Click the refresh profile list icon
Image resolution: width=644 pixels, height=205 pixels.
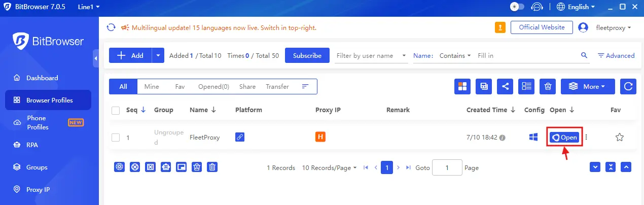click(628, 87)
